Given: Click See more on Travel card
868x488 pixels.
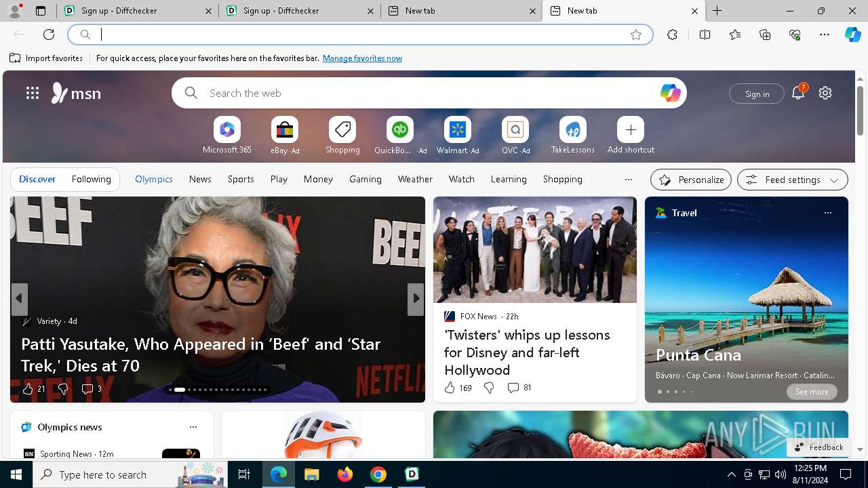Looking at the screenshot, I should [812, 392].
